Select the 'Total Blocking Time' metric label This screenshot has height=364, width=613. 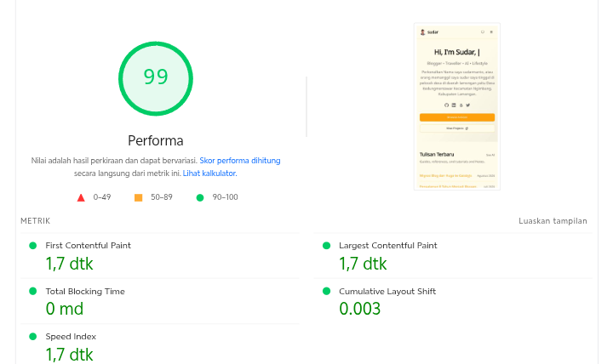85,292
